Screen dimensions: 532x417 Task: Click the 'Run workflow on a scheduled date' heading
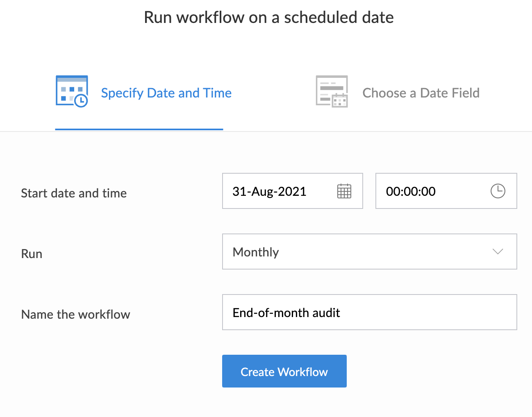point(268,17)
